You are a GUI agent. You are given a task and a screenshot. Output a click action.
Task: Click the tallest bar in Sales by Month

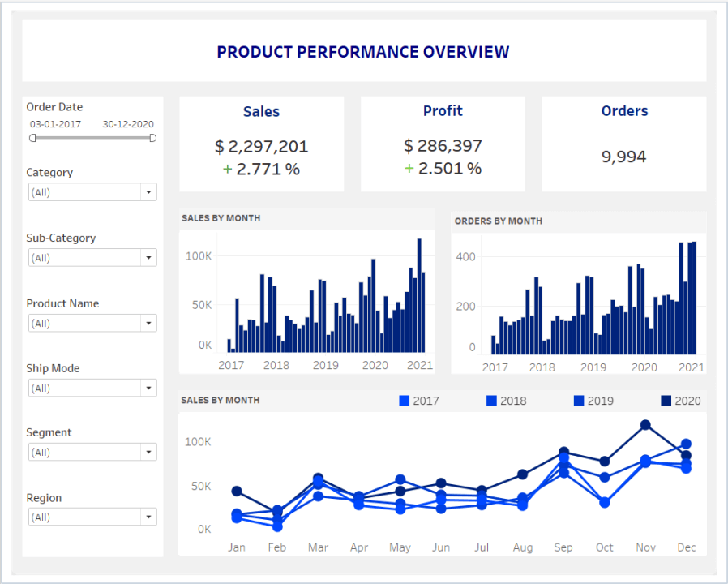point(419,296)
